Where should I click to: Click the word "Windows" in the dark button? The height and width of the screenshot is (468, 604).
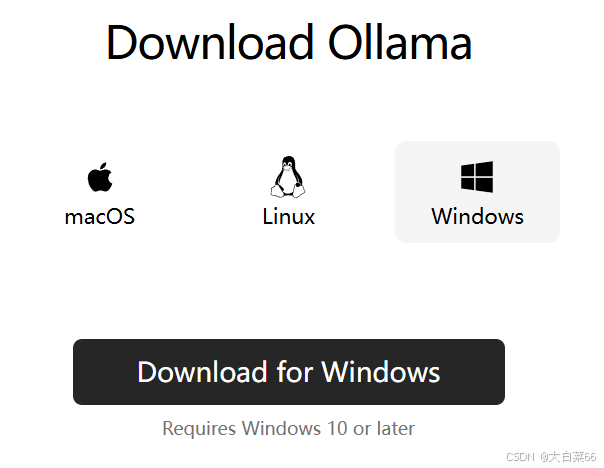click(381, 372)
